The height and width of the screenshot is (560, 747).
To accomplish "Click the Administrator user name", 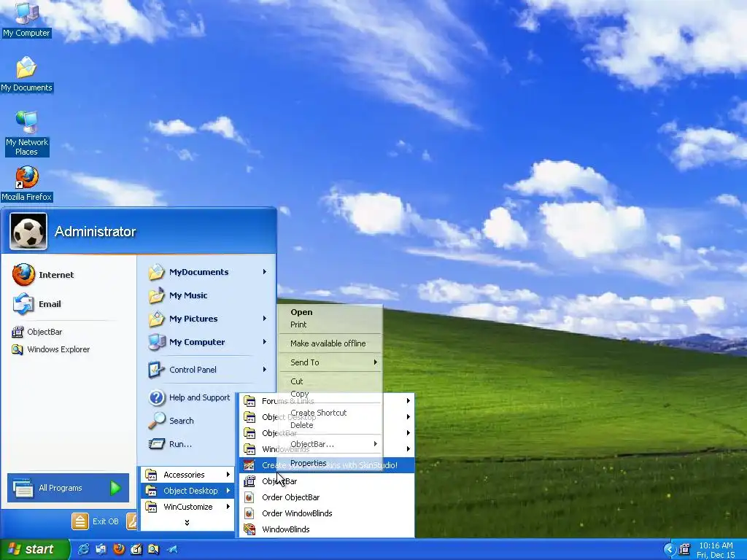I will tap(96, 231).
